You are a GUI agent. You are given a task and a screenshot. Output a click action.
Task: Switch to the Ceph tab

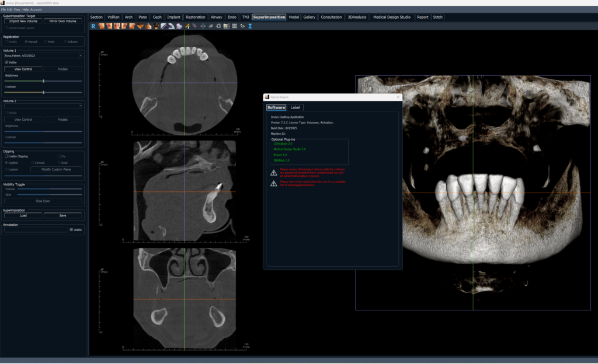[157, 17]
